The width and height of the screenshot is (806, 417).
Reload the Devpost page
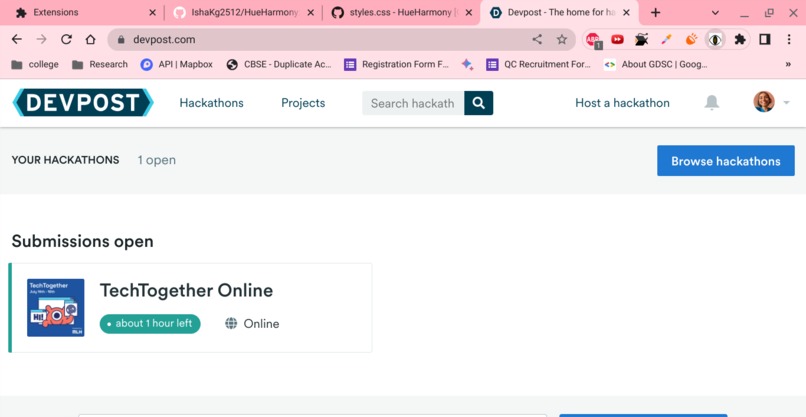pyautogui.click(x=66, y=40)
